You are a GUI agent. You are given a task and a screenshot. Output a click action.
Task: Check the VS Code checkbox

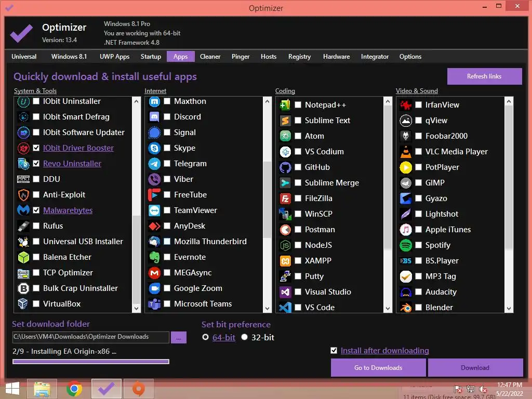(x=298, y=308)
